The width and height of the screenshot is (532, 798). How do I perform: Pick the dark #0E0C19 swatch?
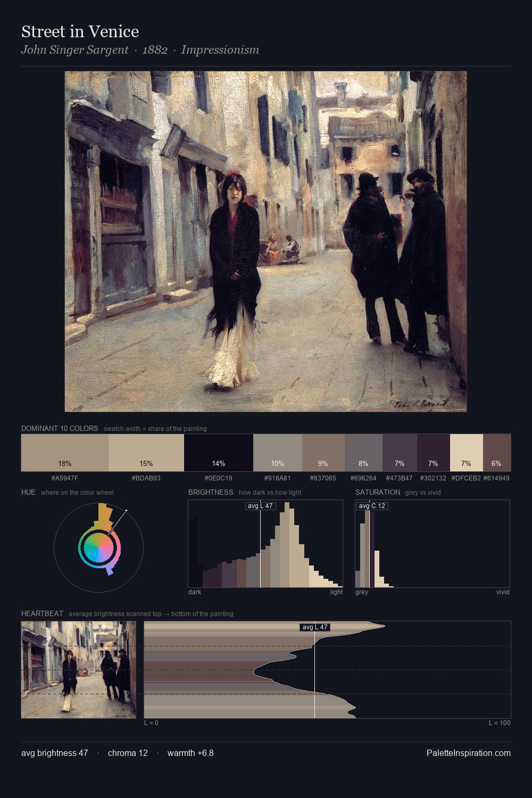tap(219, 453)
